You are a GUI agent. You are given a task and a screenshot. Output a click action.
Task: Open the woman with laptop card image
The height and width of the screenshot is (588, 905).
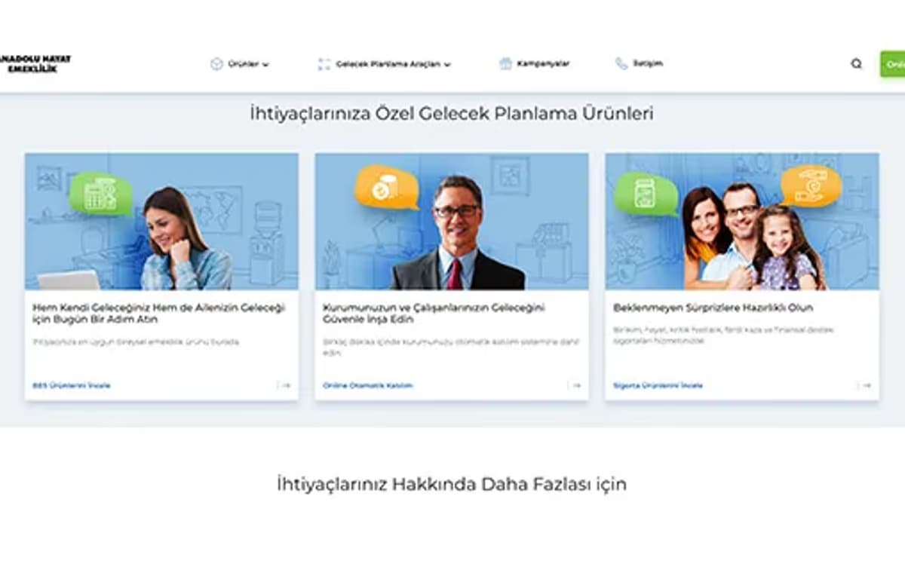click(x=161, y=222)
